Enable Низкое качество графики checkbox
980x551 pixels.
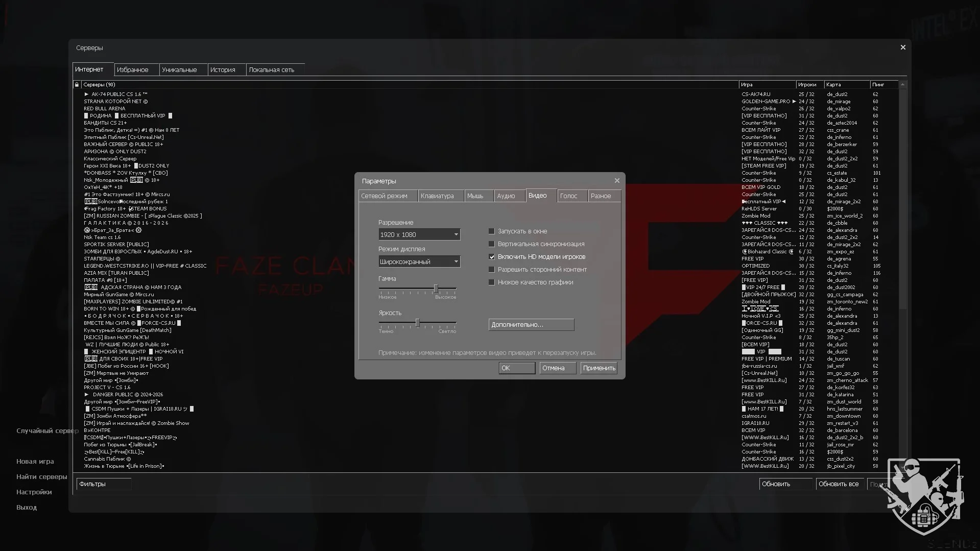492,282
